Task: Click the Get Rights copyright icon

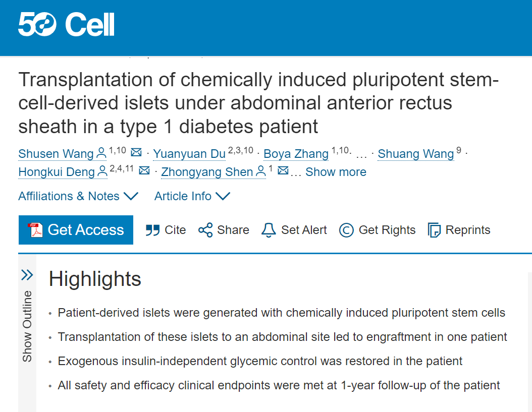Action: [x=346, y=230]
